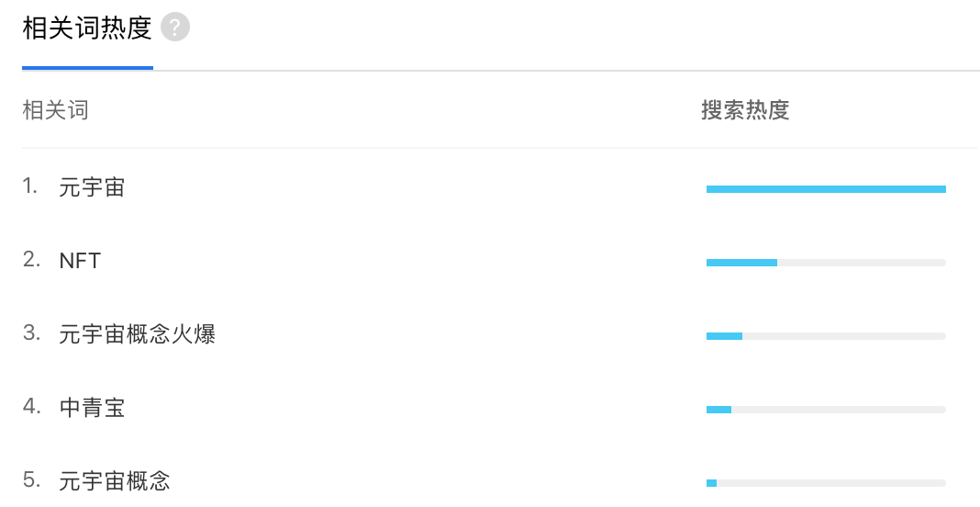
Task: Click the 相关词 column header
Action: tap(55, 111)
